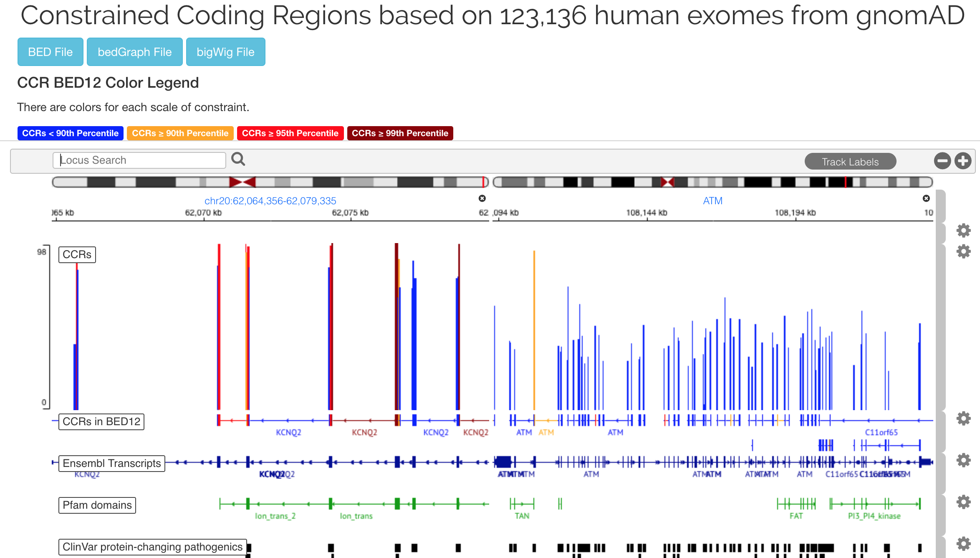Screen dimensions: 980x558
Task: Download the bedGraph File
Action: point(134,52)
